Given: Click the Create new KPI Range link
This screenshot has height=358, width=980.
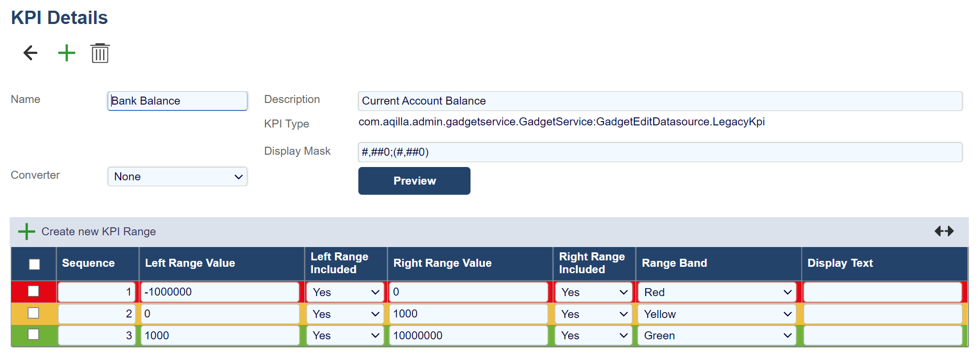Looking at the screenshot, I should pos(98,232).
